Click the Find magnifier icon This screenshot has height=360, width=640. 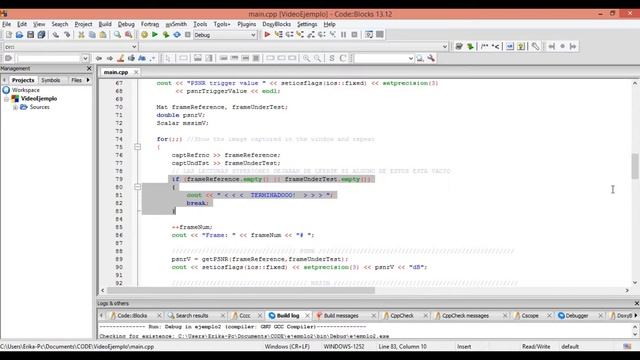click(117, 35)
